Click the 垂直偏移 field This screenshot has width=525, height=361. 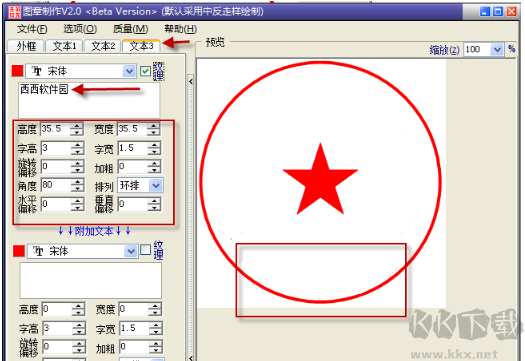click(133, 204)
